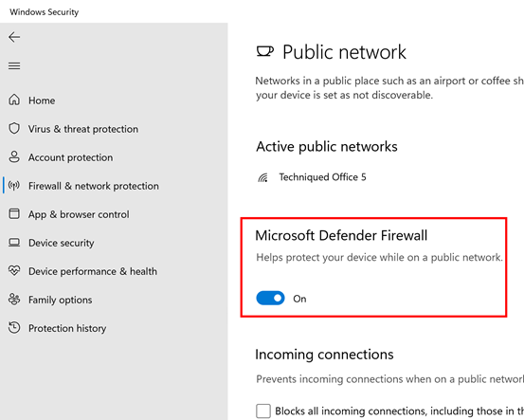
Task: Open the hamburger navigation menu
Action: tap(14, 65)
